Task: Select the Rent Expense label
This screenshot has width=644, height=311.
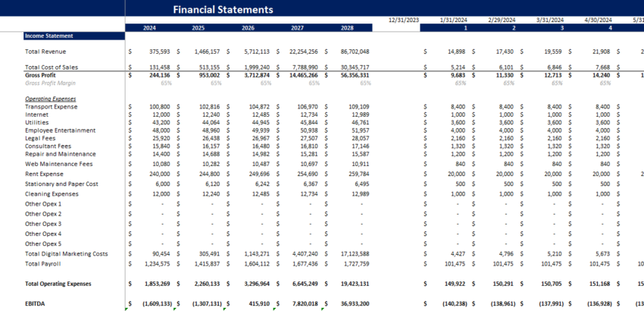Action: point(45,174)
